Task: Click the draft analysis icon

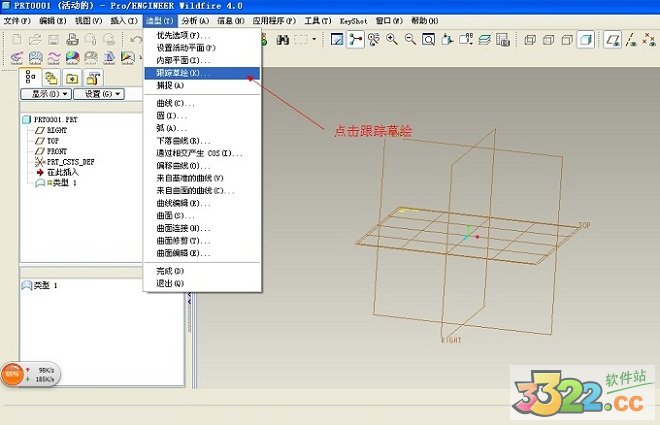Action: 109,57
